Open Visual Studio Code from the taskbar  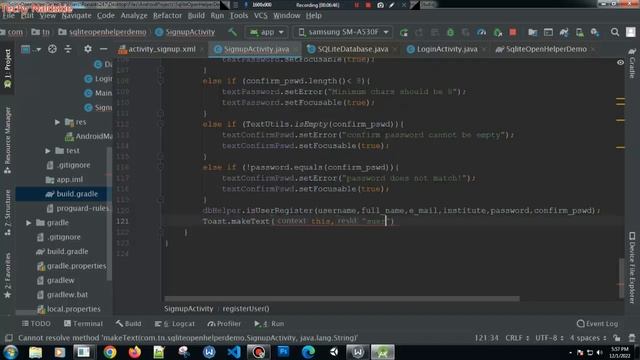coord(234,352)
